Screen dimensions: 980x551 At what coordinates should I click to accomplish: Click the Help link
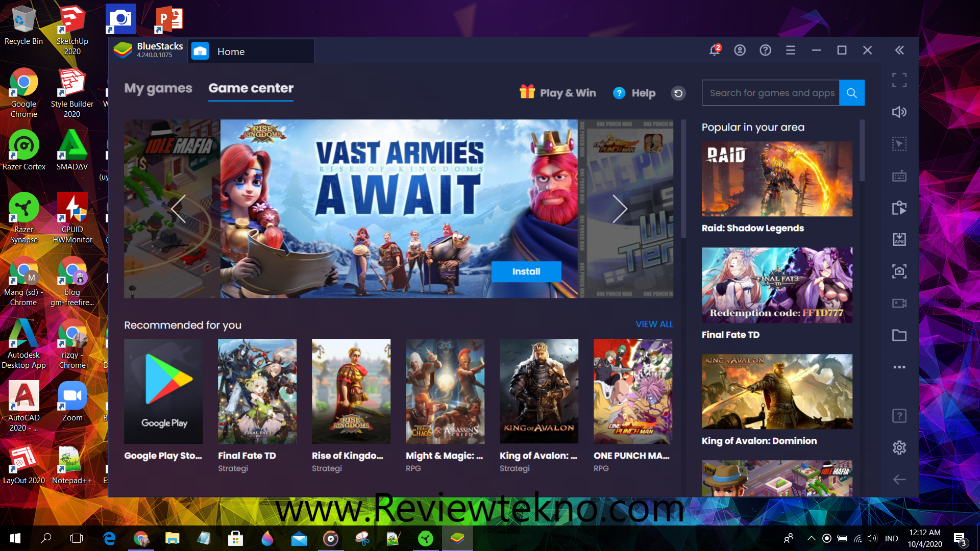pyautogui.click(x=634, y=93)
